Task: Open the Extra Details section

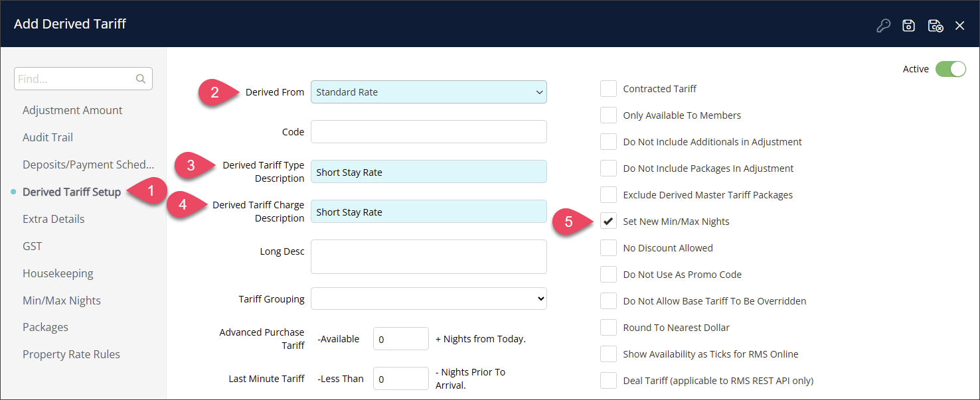Action: 54,219
